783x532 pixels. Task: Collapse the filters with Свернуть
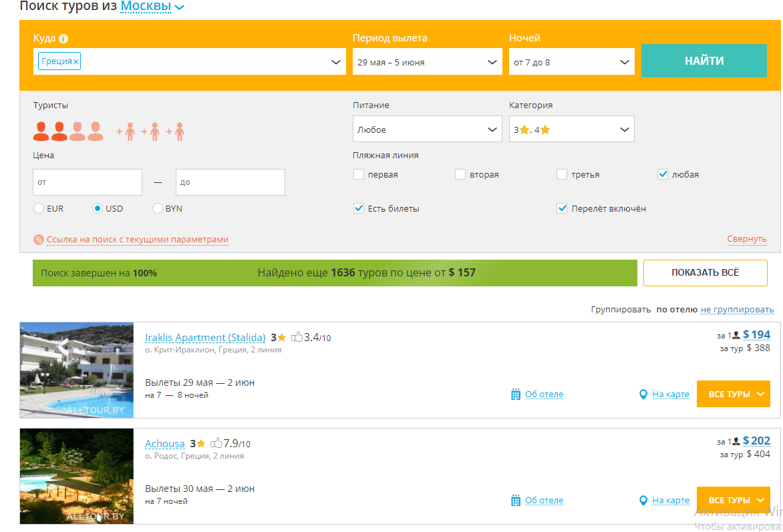[746, 239]
